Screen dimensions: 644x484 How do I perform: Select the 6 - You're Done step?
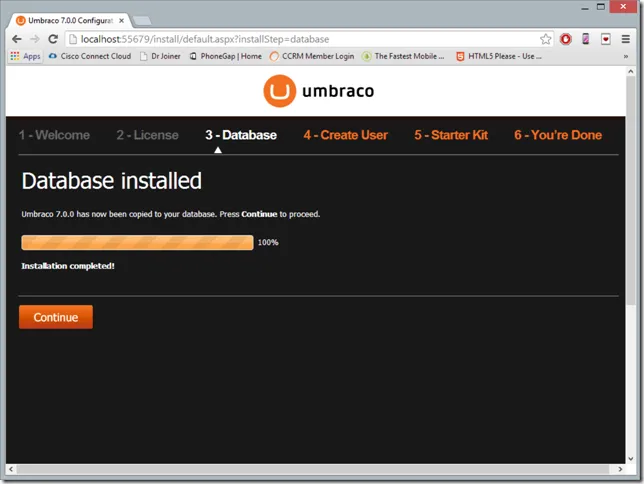coord(558,135)
